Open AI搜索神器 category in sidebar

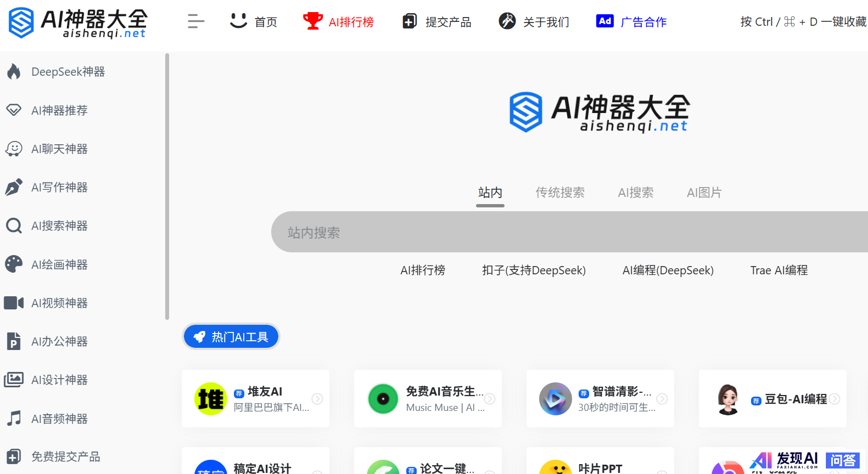[x=59, y=225]
